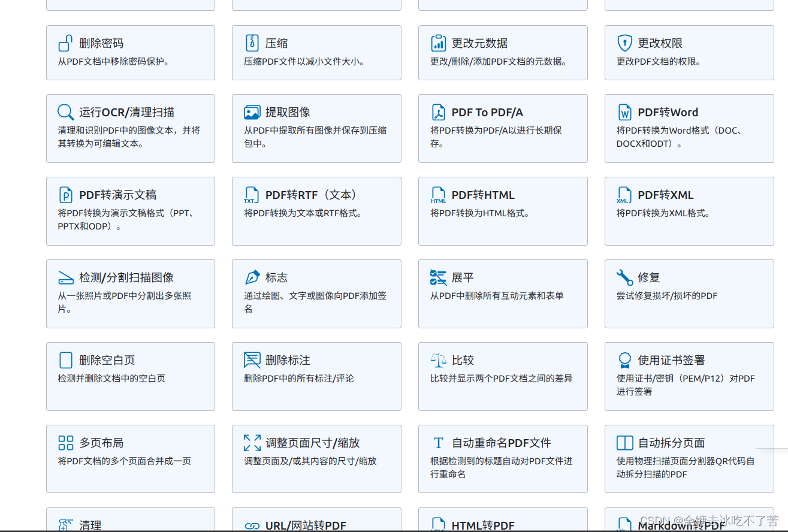
Task: Click description 更改PDF文档的权限。
Action: 659,61
